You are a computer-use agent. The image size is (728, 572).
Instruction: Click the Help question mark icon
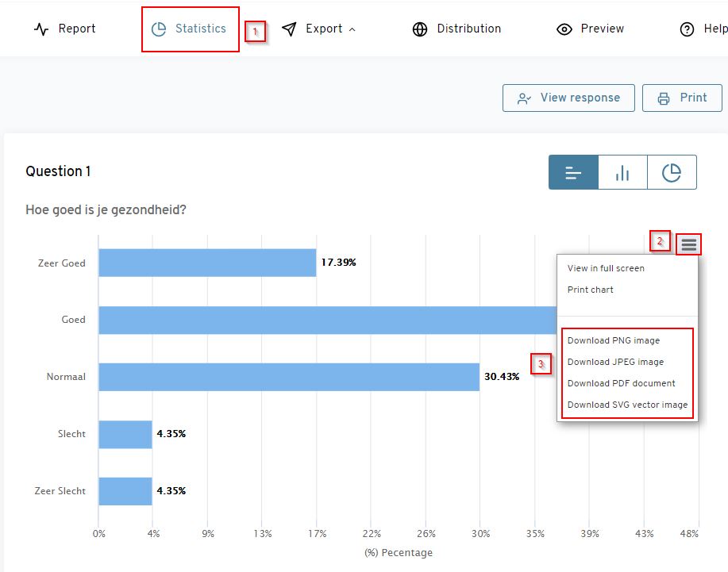tap(687, 29)
